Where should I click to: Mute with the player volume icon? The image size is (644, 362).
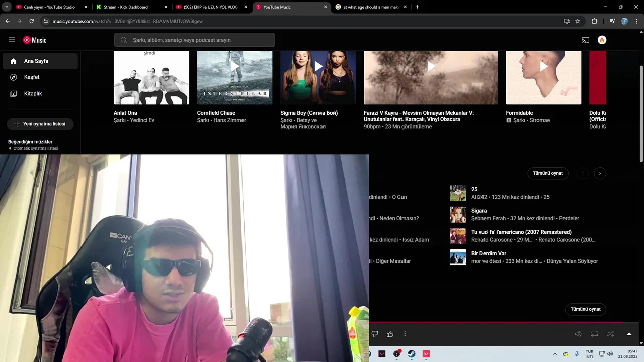[x=578, y=334]
